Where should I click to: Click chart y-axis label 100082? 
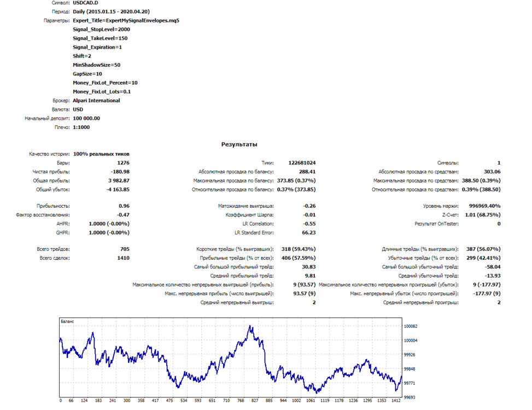(411, 326)
